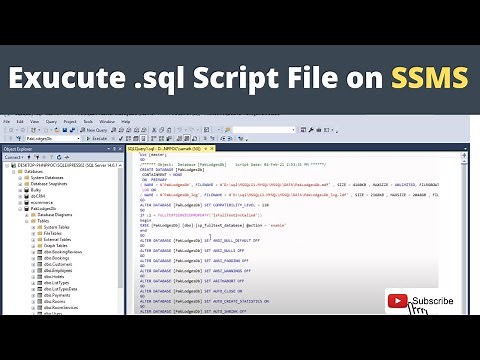This screenshot has height=360, width=480.
Task: Click the Parse checkmark icon
Action: click(x=121, y=138)
